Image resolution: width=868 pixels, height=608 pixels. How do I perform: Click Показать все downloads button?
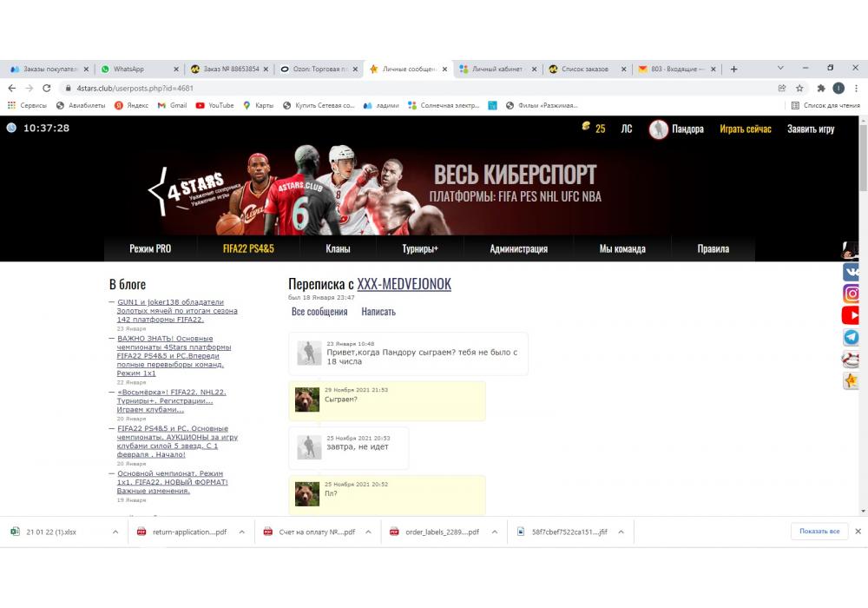819,531
